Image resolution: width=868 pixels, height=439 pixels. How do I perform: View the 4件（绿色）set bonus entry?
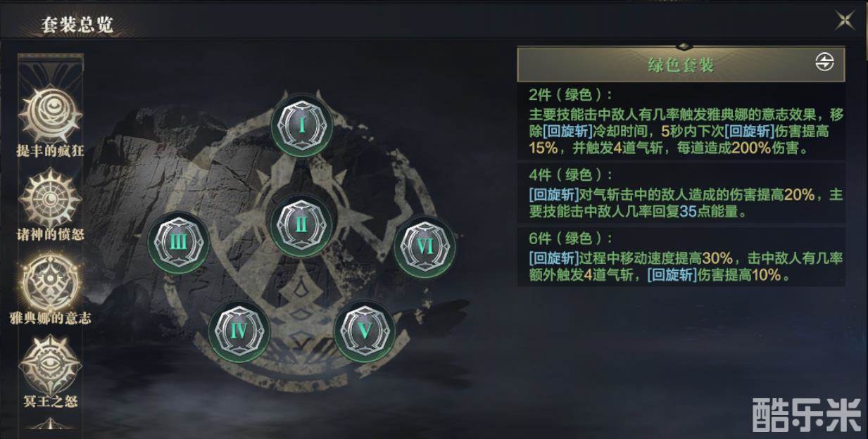(681, 193)
